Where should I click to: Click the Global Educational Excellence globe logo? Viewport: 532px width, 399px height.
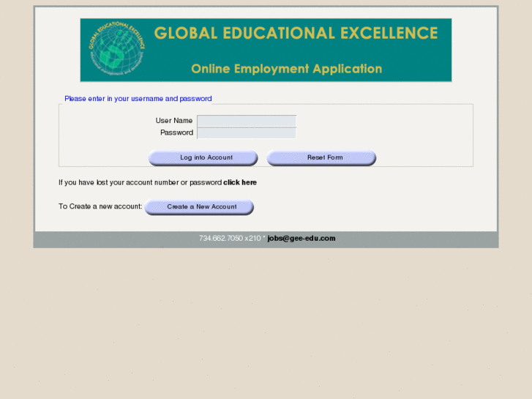click(x=116, y=48)
